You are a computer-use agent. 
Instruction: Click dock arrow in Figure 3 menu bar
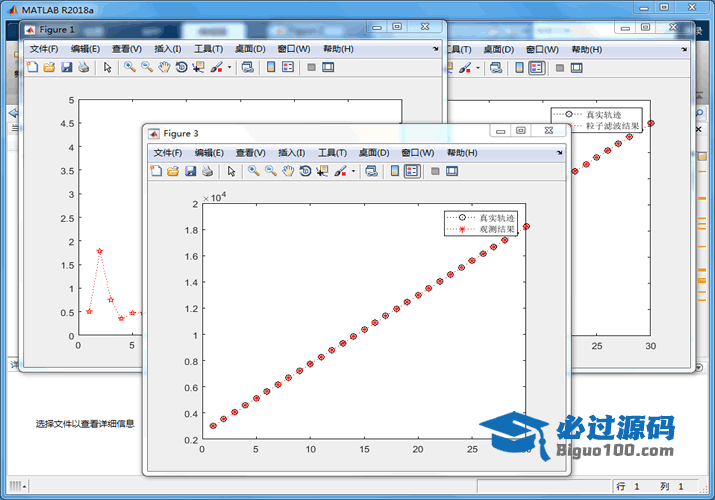(x=560, y=153)
